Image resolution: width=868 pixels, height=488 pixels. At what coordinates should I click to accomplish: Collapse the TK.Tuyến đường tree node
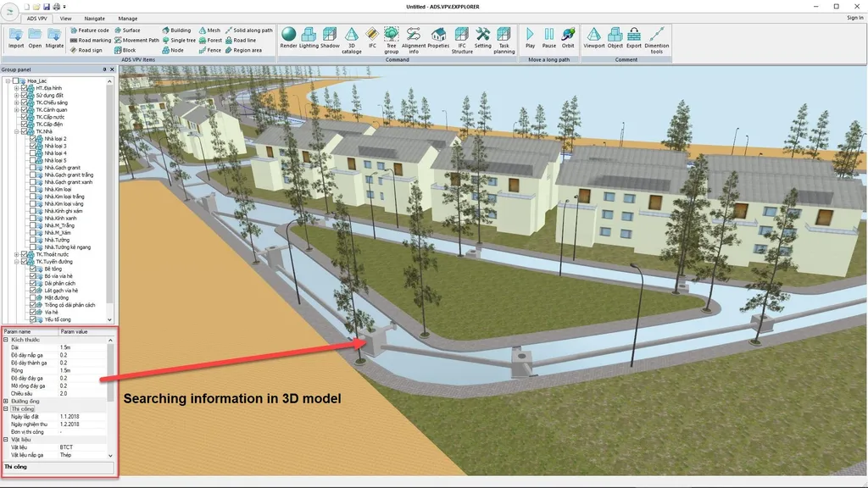pos(17,262)
